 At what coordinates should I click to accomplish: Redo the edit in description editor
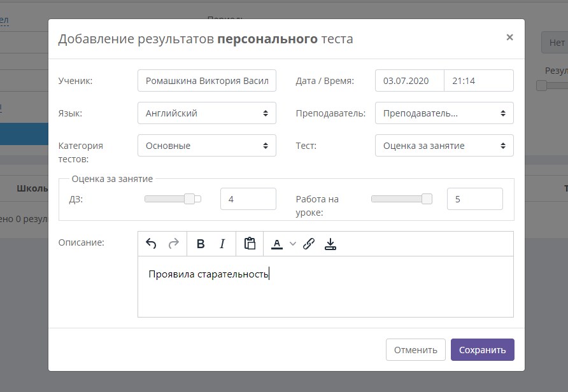(174, 244)
